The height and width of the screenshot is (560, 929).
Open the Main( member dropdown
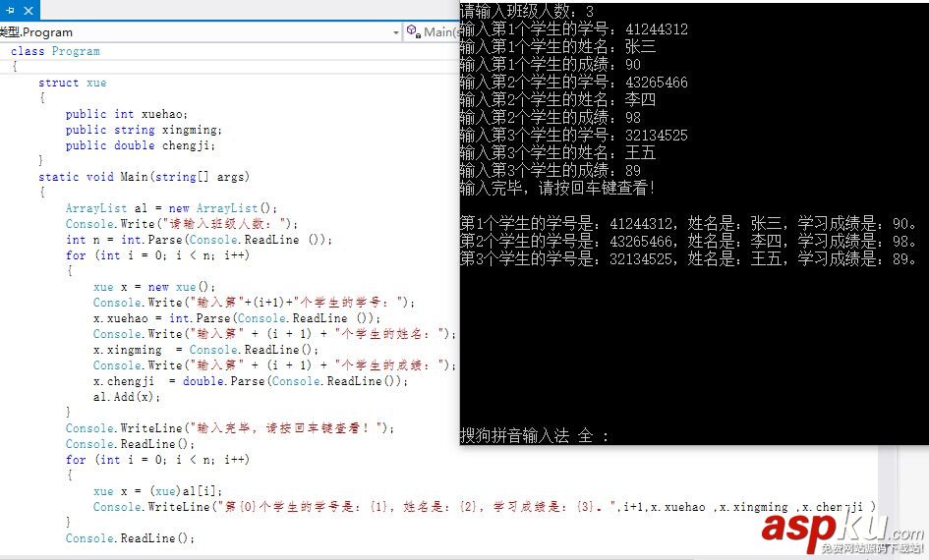click(x=433, y=32)
